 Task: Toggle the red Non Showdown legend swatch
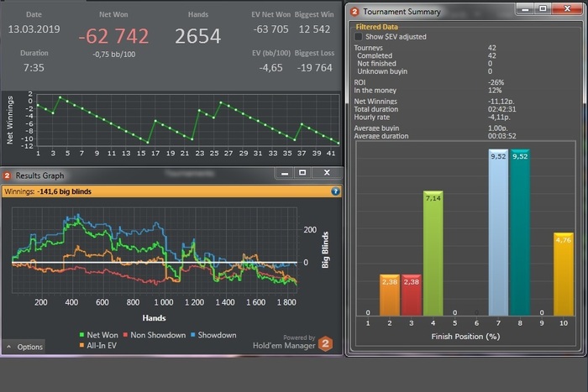coord(126,335)
